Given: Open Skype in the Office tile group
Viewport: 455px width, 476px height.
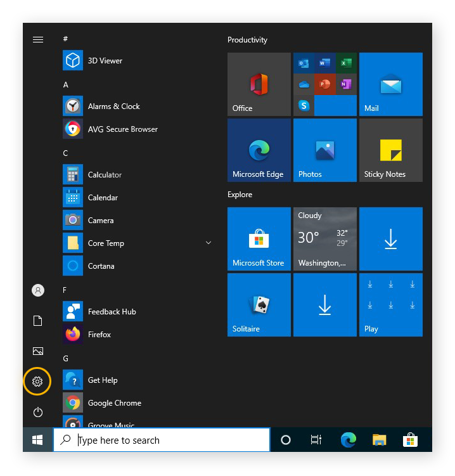Looking at the screenshot, I should pos(304,105).
